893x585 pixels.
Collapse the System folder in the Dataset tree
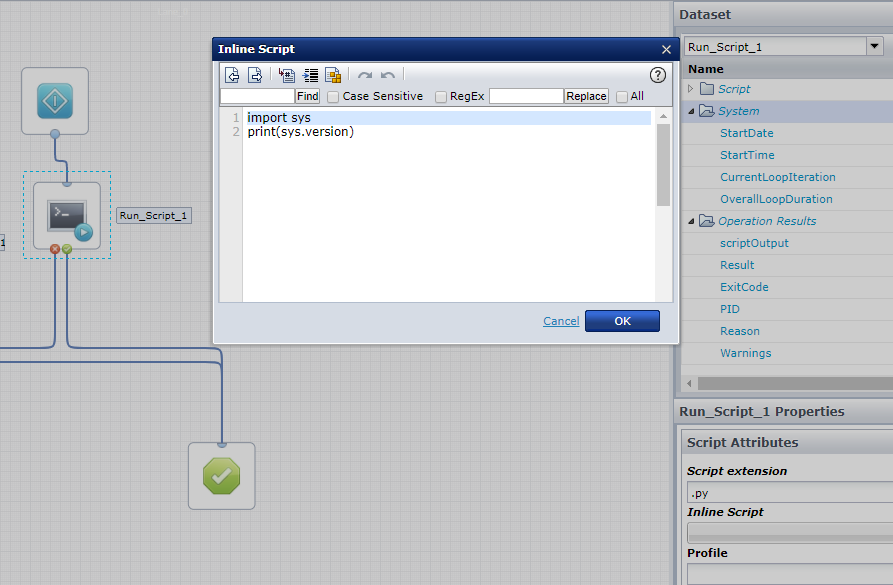pos(691,110)
